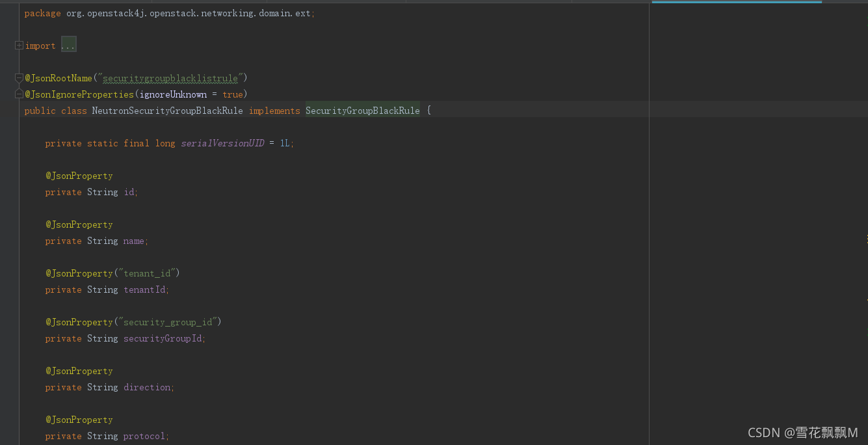Click the name field identifier
The width and height of the screenshot is (868, 445).
[x=134, y=241]
